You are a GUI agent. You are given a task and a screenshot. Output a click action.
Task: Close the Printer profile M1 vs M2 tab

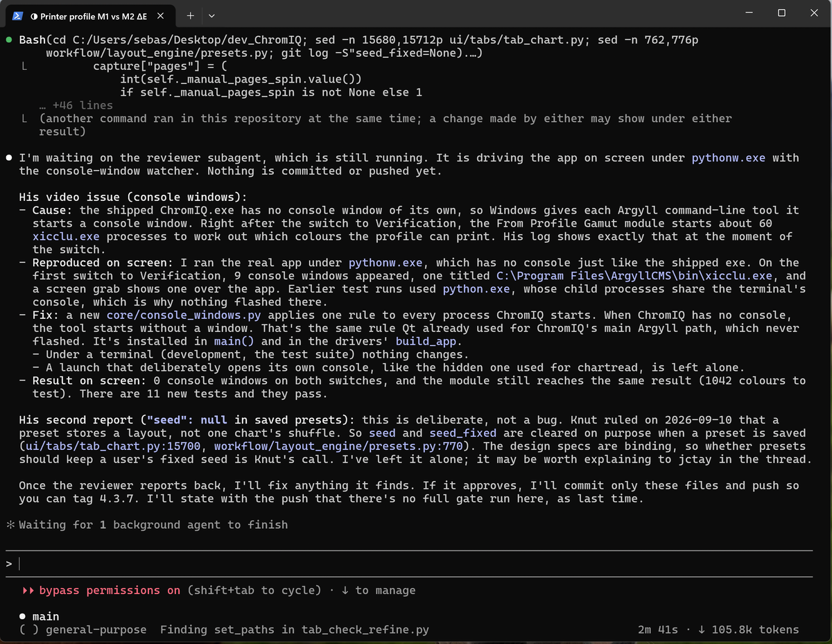(160, 15)
